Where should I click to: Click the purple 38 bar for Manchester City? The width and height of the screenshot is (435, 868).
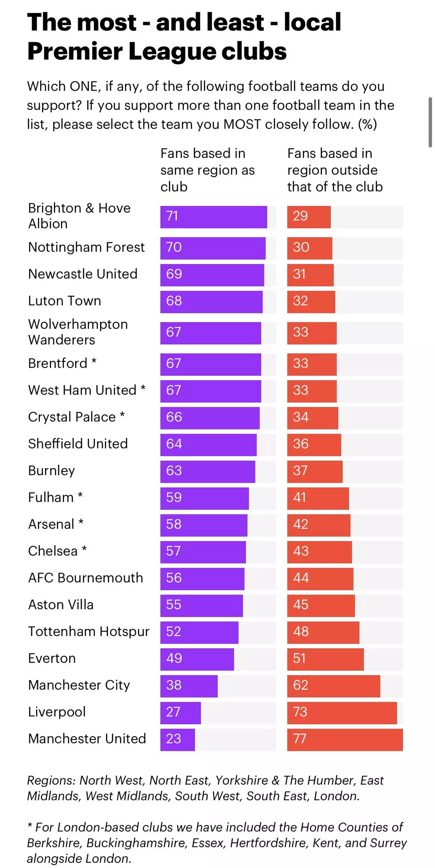pyautogui.click(x=188, y=686)
